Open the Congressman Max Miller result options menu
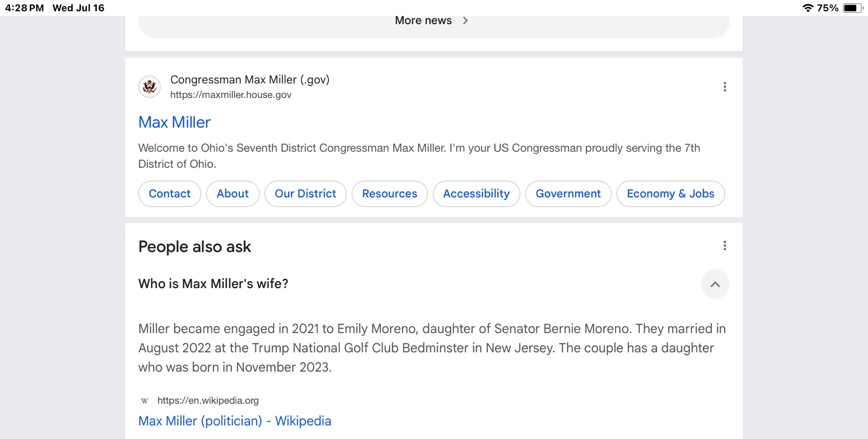868x439 pixels. tap(724, 87)
